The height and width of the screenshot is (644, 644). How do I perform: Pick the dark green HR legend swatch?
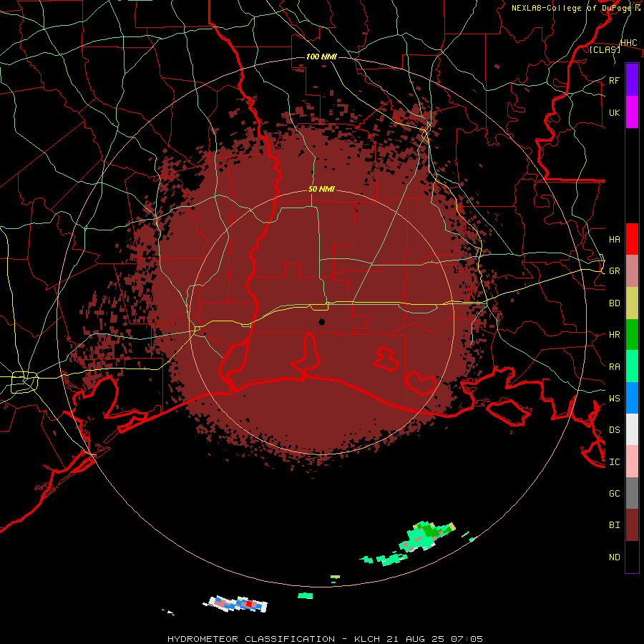point(632,335)
